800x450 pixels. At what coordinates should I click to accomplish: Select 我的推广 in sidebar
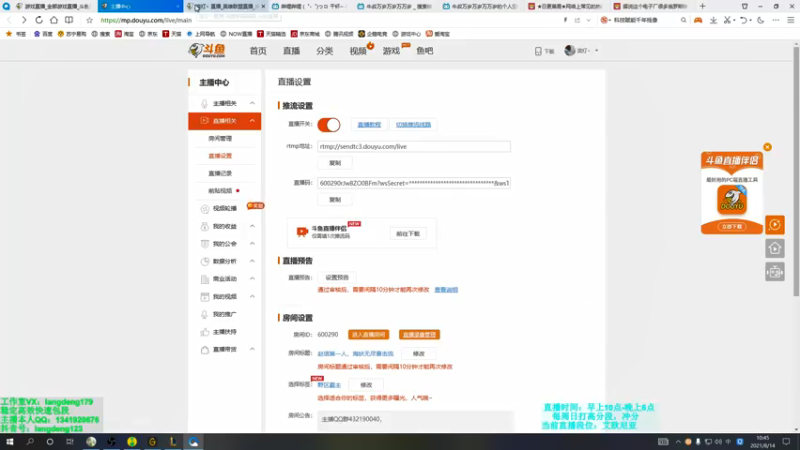[x=224, y=314]
